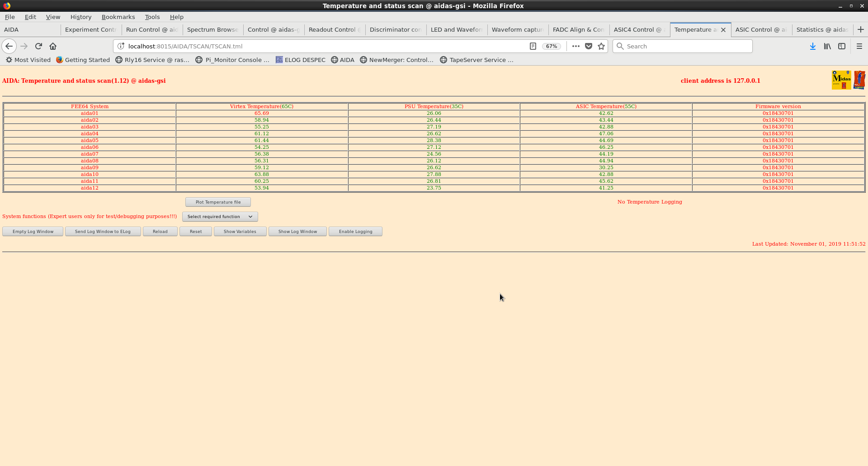This screenshot has height=466, width=868.
Task: Open the 67% zoom level indicator
Action: [552, 46]
